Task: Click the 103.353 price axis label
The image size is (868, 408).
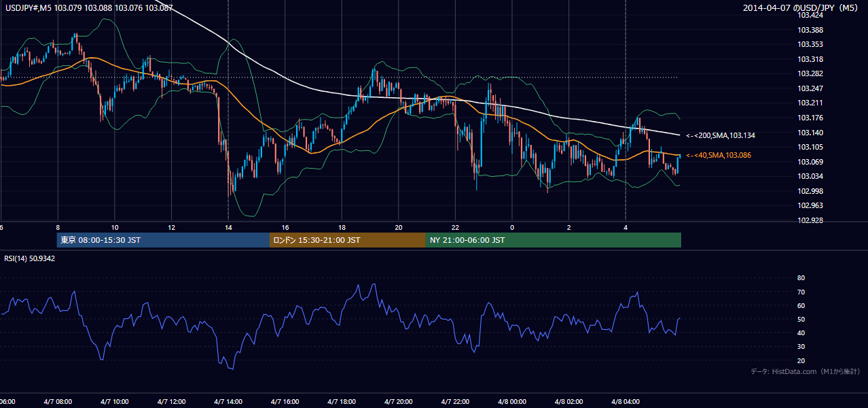Action: pyautogui.click(x=811, y=44)
